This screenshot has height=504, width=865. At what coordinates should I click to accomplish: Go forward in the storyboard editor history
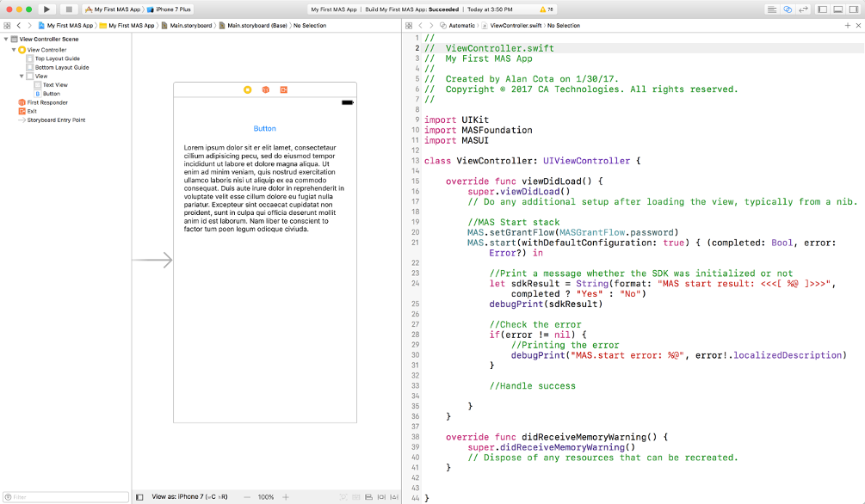(29, 25)
